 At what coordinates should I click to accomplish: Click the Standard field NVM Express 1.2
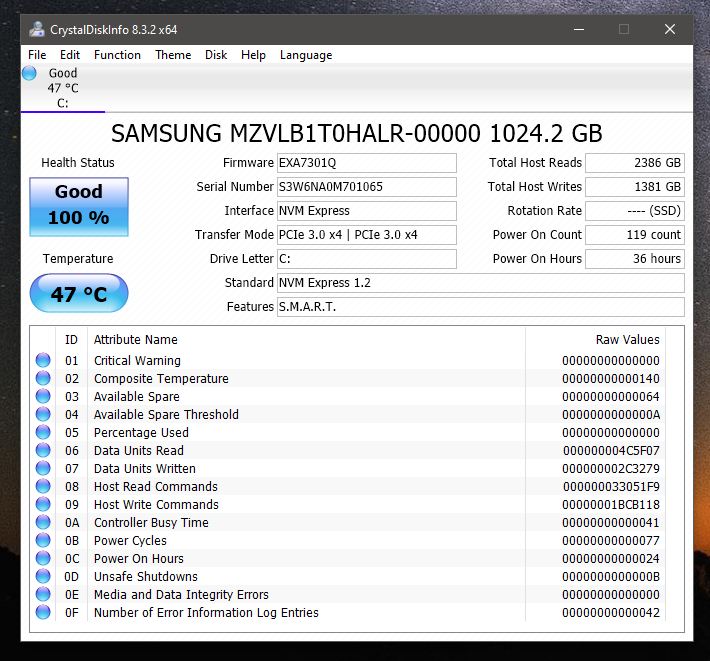[481, 283]
